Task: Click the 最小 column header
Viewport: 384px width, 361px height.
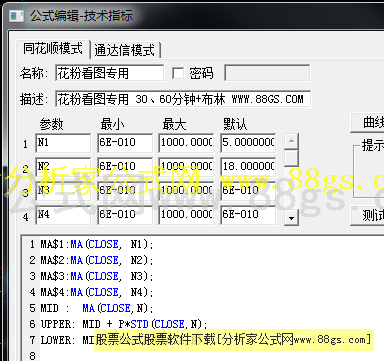Action: pyautogui.click(x=113, y=124)
